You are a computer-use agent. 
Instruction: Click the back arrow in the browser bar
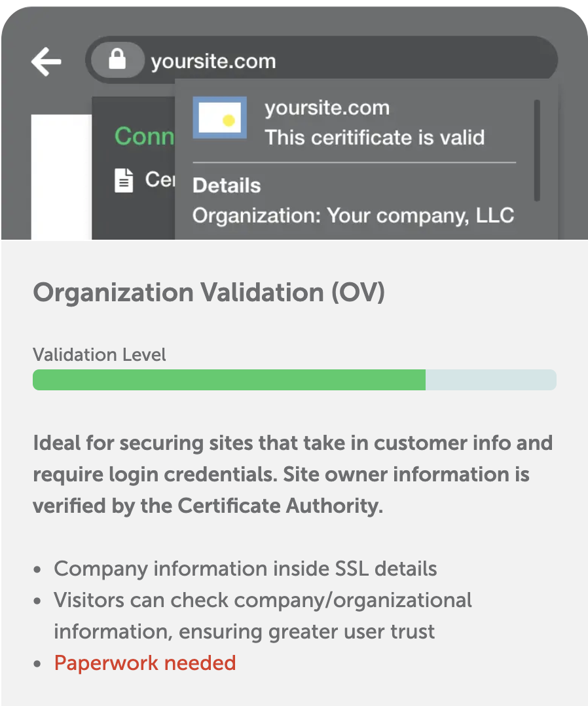[46, 62]
